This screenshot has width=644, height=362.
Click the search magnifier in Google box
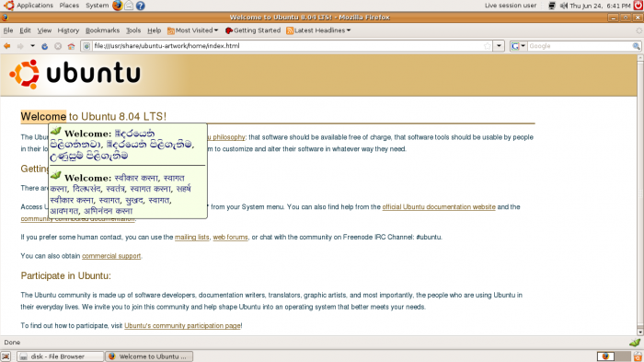[x=636, y=46]
